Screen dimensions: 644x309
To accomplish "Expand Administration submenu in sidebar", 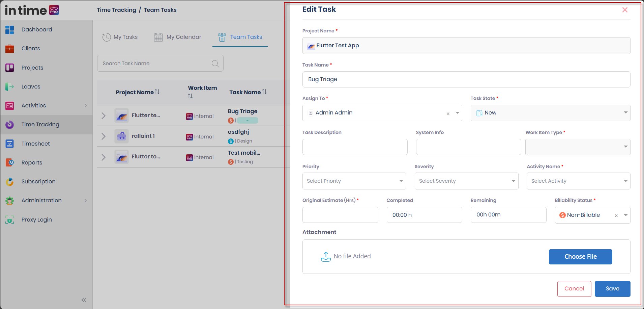I will (x=86, y=201).
